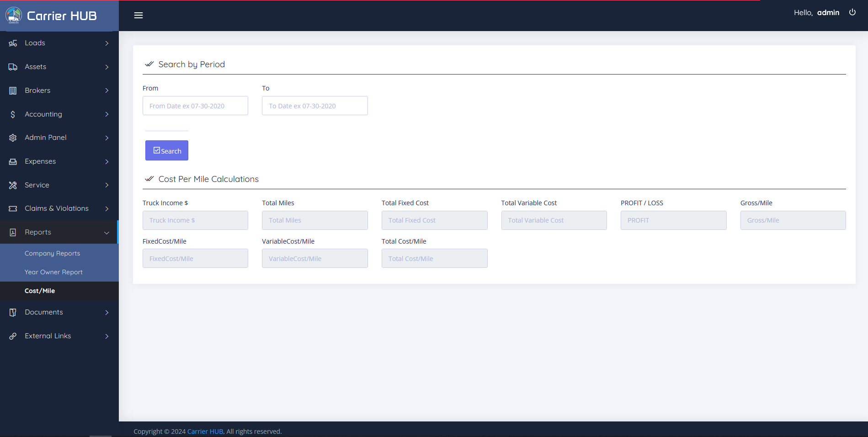Expand the Expenses menu chevron
Screen dimensions: 868x437
[x=107, y=161]
